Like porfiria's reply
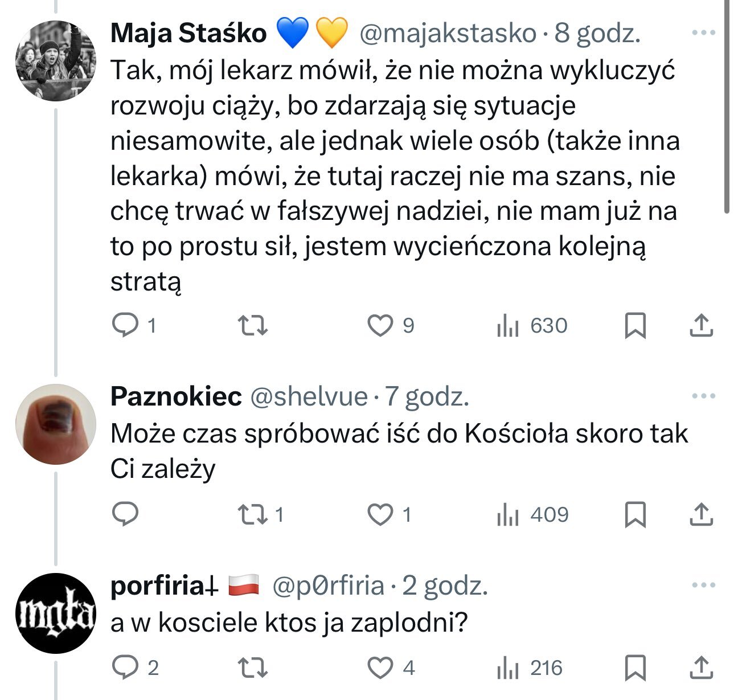 pos(380,668)
